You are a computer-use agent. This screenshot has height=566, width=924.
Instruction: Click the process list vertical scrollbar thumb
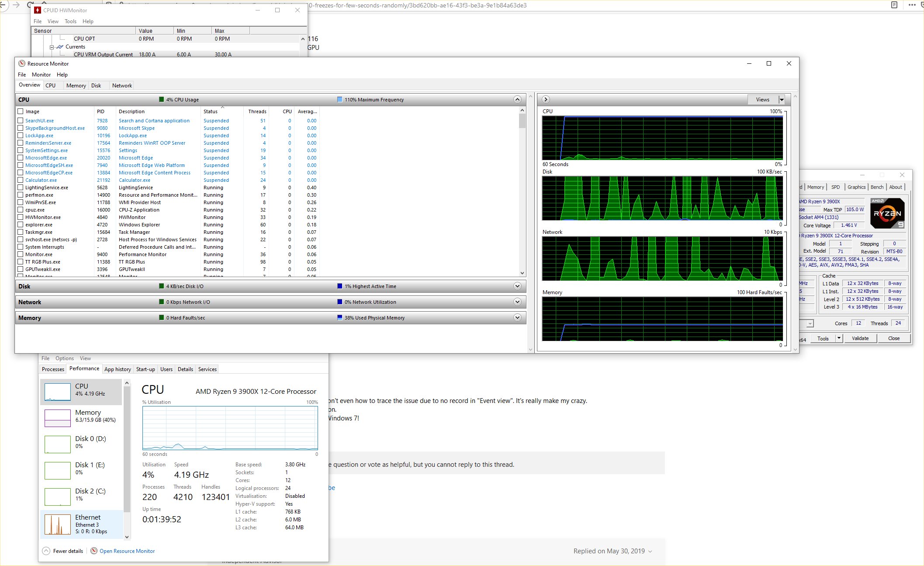point(522,121)
